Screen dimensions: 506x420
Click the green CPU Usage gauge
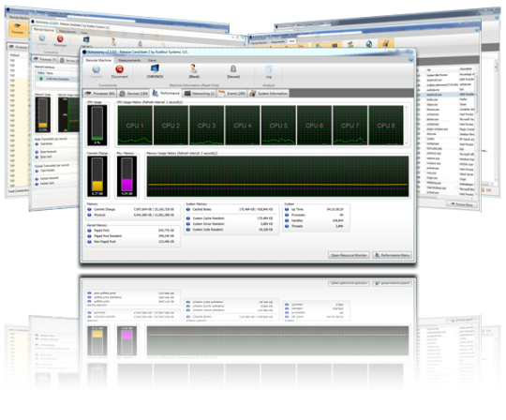tap(97, 126)
